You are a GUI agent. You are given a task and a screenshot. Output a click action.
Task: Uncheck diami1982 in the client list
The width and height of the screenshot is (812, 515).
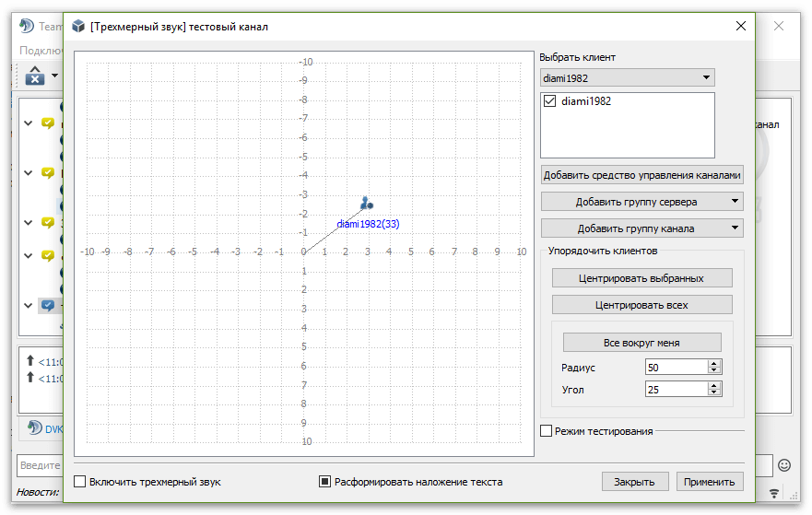pos(550,101)
